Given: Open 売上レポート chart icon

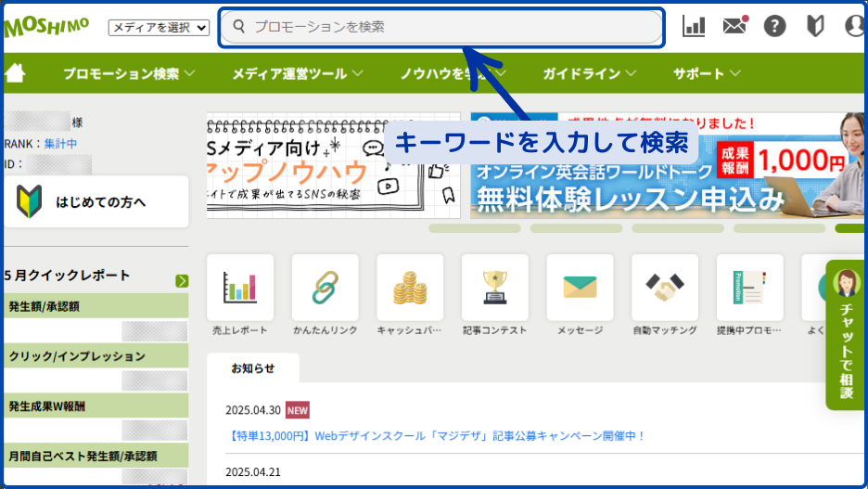Looking at the screenshot, I should tap(240, 288).
